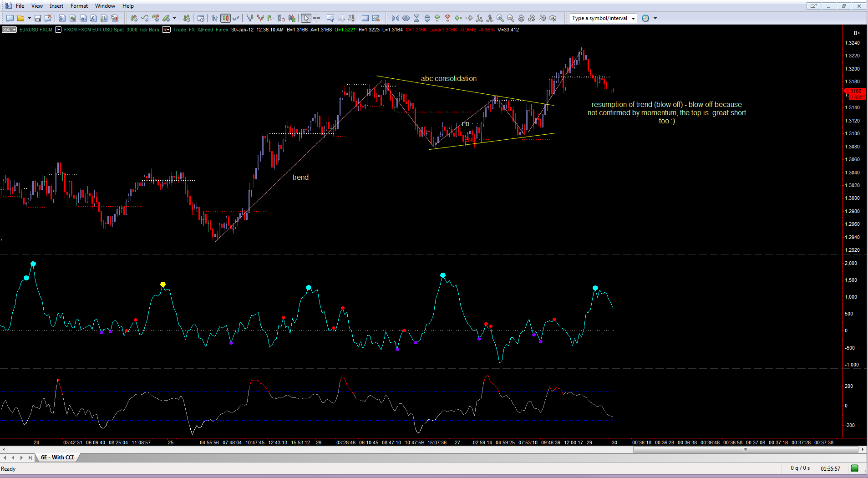Click the text annotation balloon tool

330,18
